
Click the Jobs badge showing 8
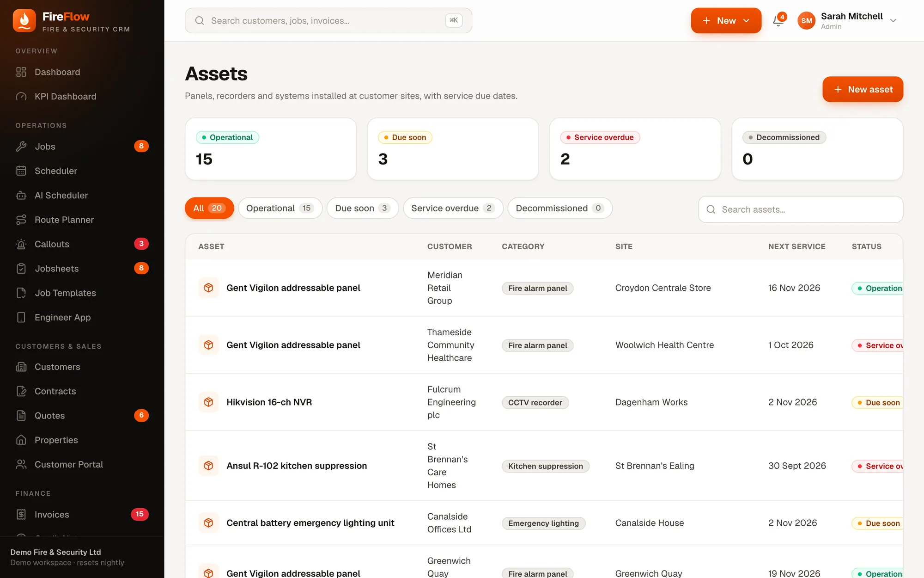[x=141, y=146]
